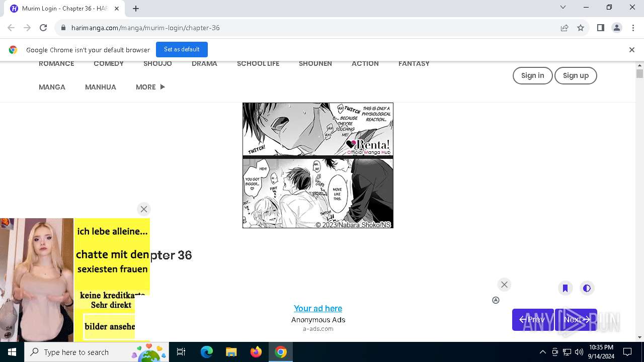Click the Renta manga banner ad
The height and width of the screenshot is (362, 644).
point(318,165)
